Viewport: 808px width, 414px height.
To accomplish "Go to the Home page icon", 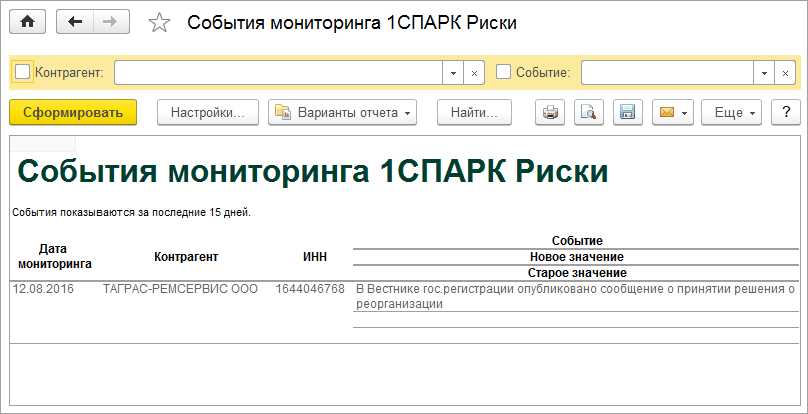I will coord(27,22).
